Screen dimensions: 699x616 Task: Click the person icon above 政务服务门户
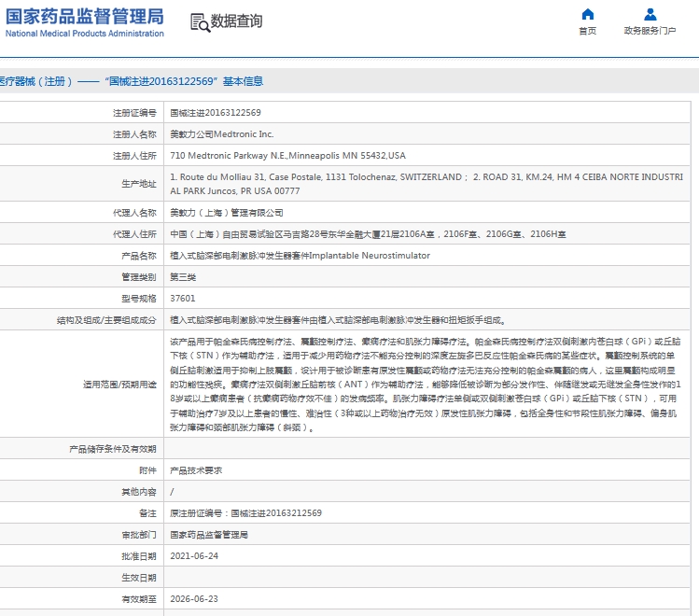tap(650, 14)
